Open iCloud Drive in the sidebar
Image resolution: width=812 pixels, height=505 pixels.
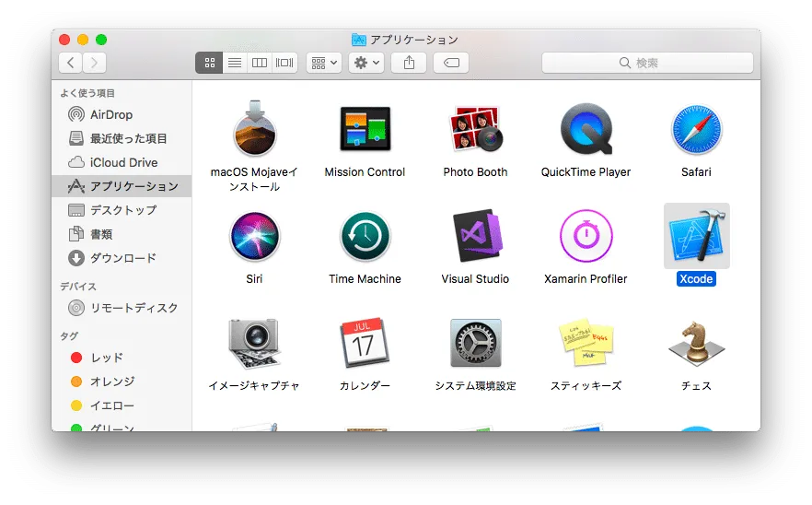pos(122,162)
